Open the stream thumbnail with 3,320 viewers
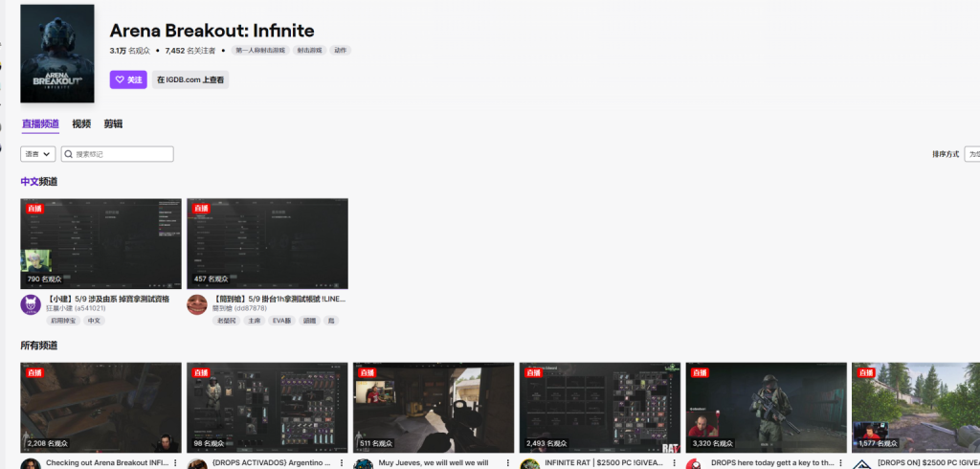The height and width of the screenshot is (469, 980). pyautogui.click(x=767, y=408)
